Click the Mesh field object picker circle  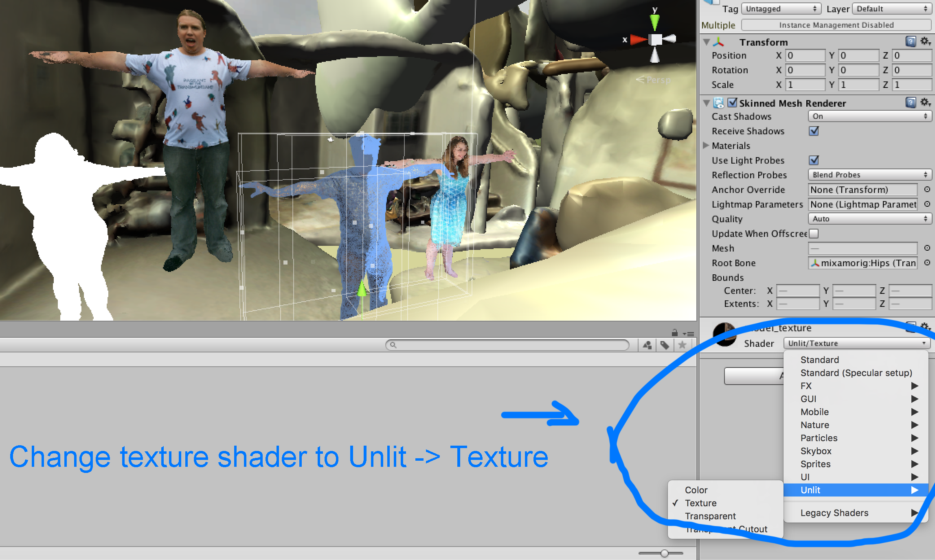[x=927, y=248]
